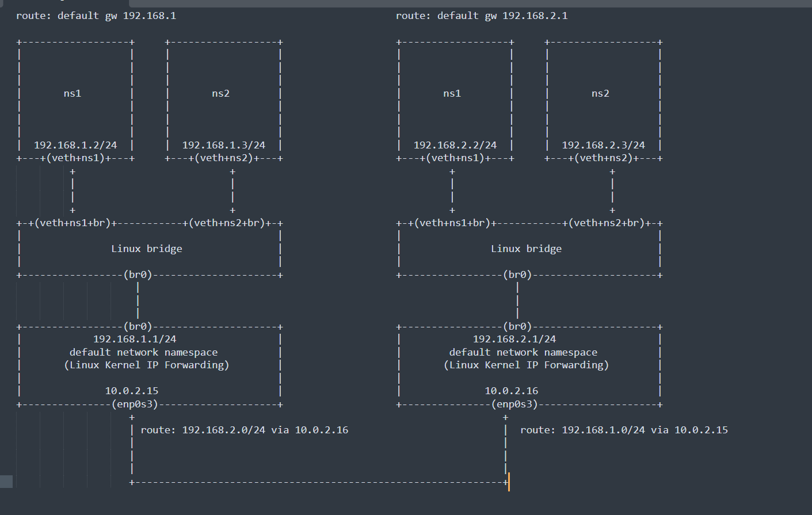The image size is (812, 515).
Task: Place cursor on address '192.168.2.2/24'
Action: tap(455, 145)
